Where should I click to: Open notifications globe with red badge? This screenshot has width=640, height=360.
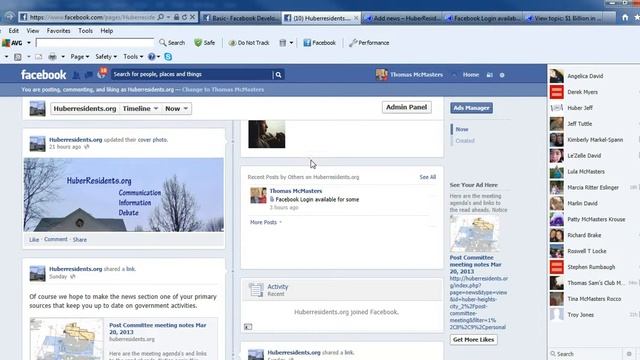coord(102,73)
